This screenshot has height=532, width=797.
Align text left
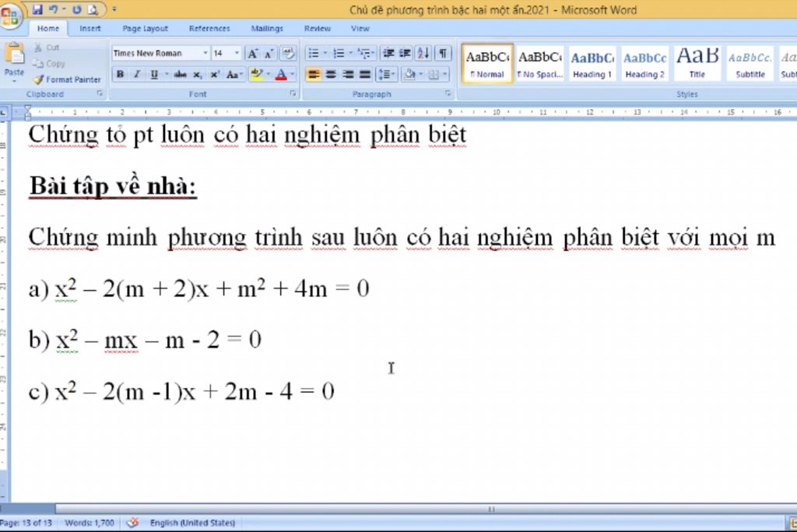pos(314,75)
